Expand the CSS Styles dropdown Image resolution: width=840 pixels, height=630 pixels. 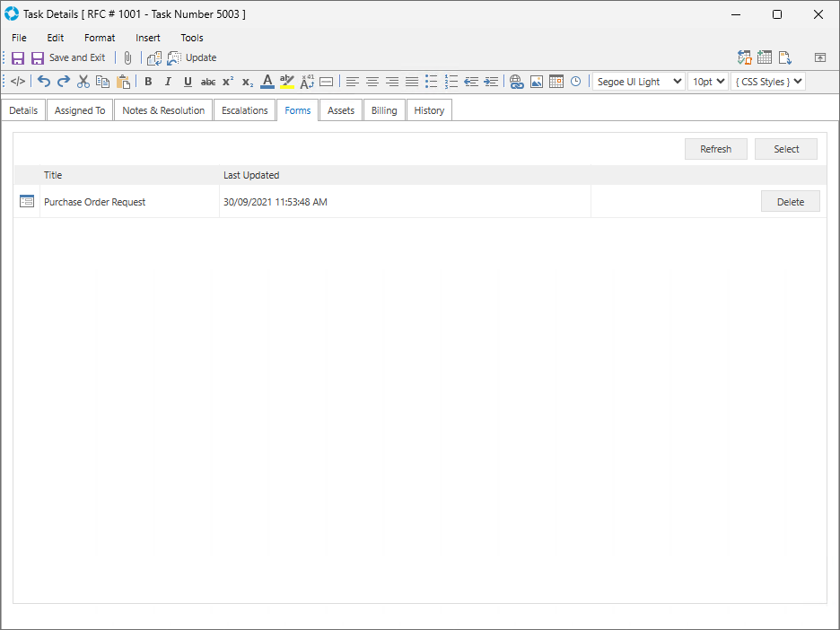[767, 82]
